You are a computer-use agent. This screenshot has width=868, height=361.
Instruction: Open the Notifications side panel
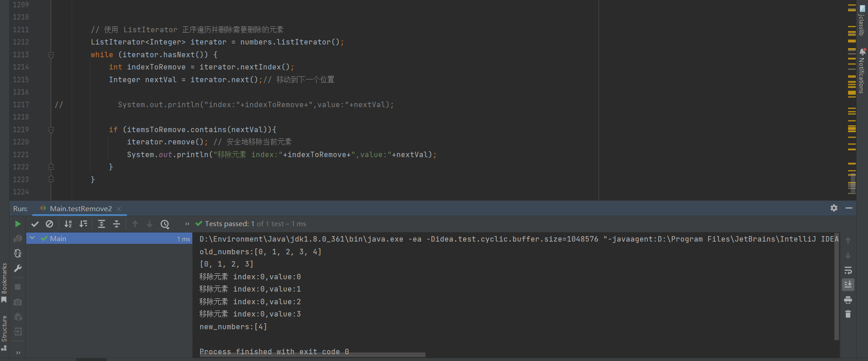(862, 71)
